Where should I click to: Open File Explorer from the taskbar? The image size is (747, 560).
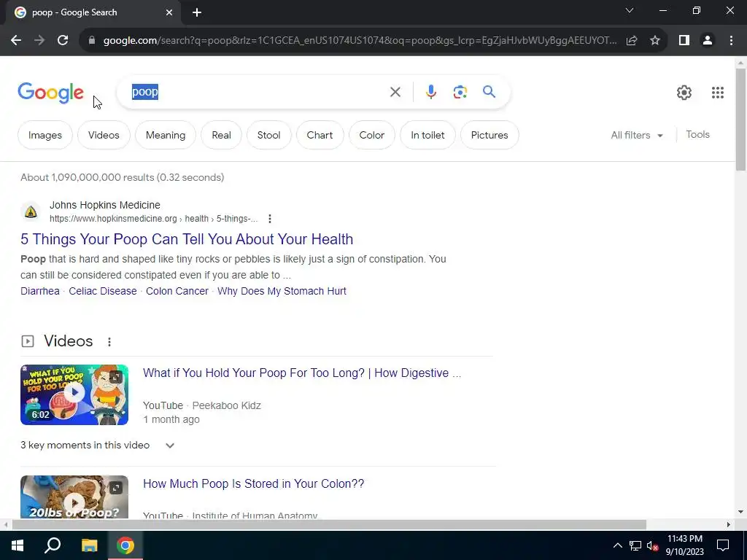pos(89,545)
